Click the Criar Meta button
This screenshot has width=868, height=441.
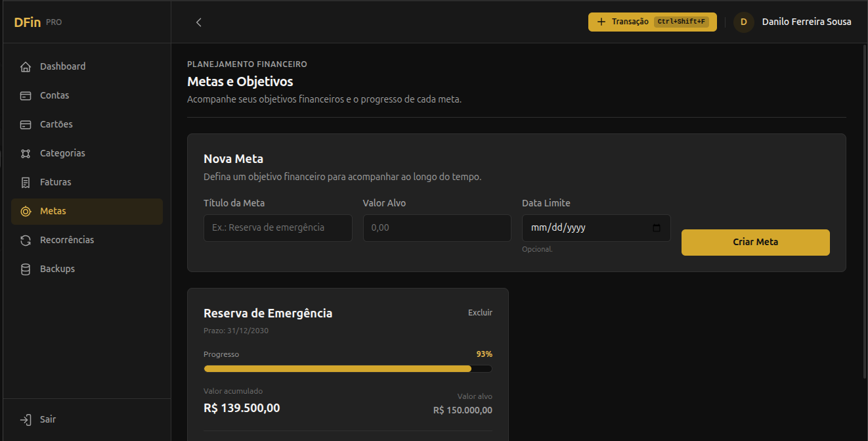pos(755,242)
